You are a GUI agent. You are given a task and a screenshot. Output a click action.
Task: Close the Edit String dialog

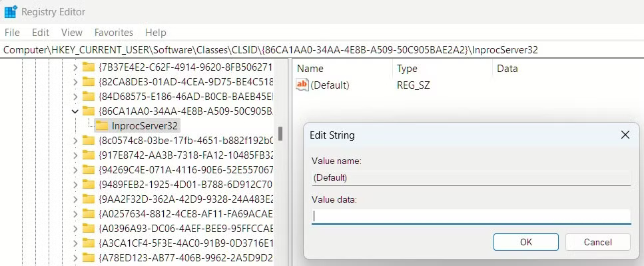(625, 135)
